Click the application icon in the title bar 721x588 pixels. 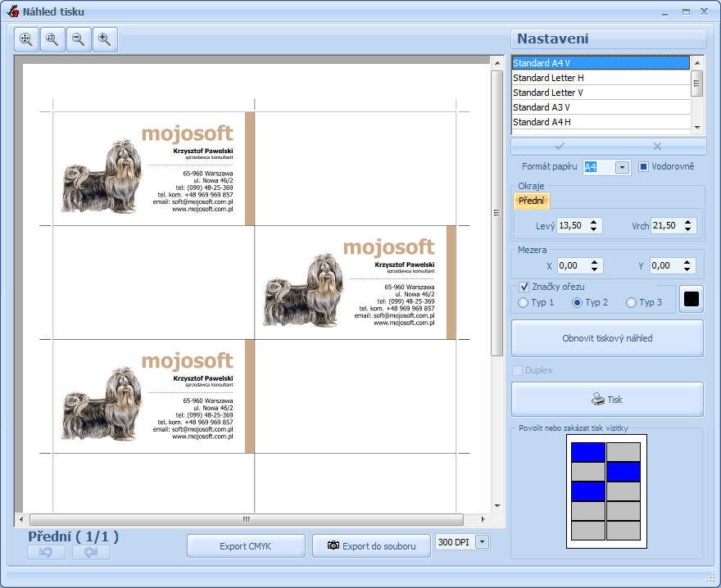(x=13, y=11)
